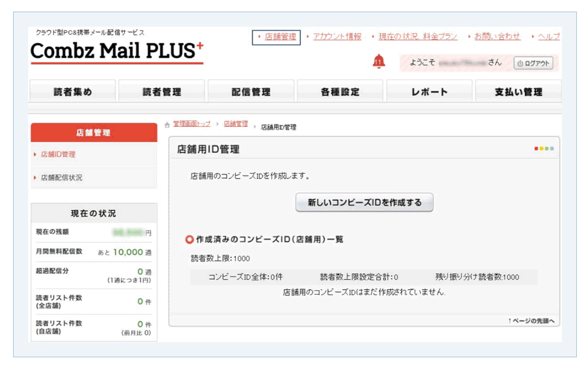
Task: Select the 読者集め tab
Action: 72,91
